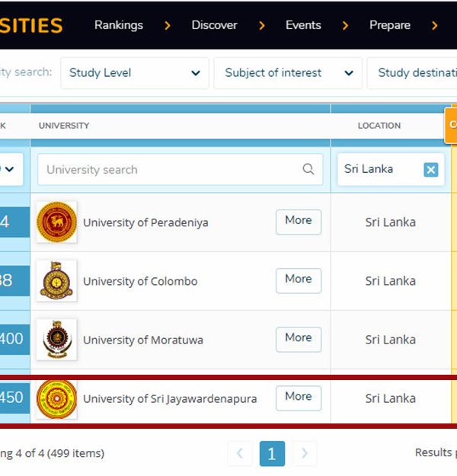Open the Events menu
457x476 pixels.
coord(303,25)
